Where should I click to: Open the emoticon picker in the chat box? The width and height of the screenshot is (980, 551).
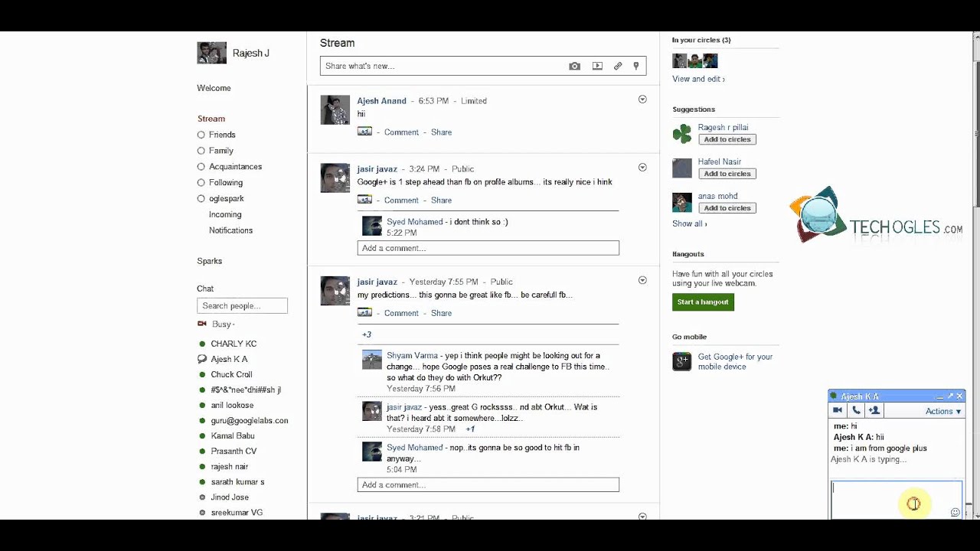[955, 512]
